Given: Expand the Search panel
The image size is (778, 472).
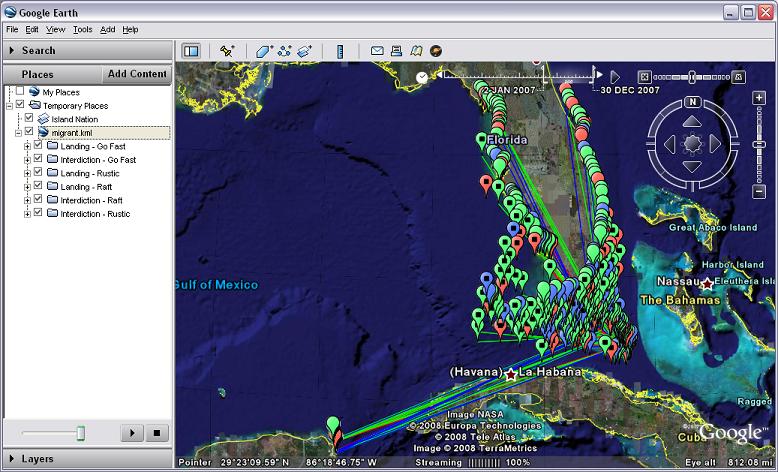Looking at the screenshot, I should click(11, 50).
